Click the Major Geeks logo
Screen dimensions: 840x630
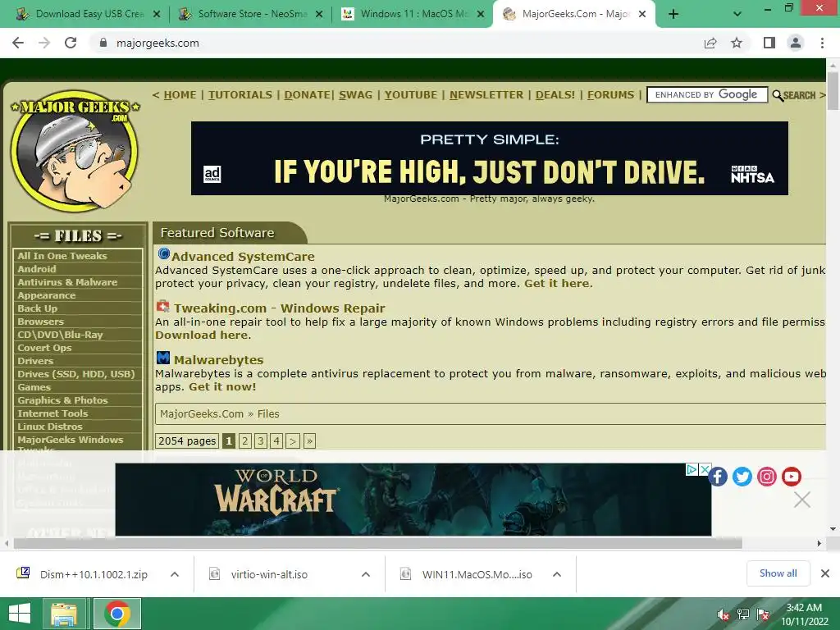pos(75,150)
